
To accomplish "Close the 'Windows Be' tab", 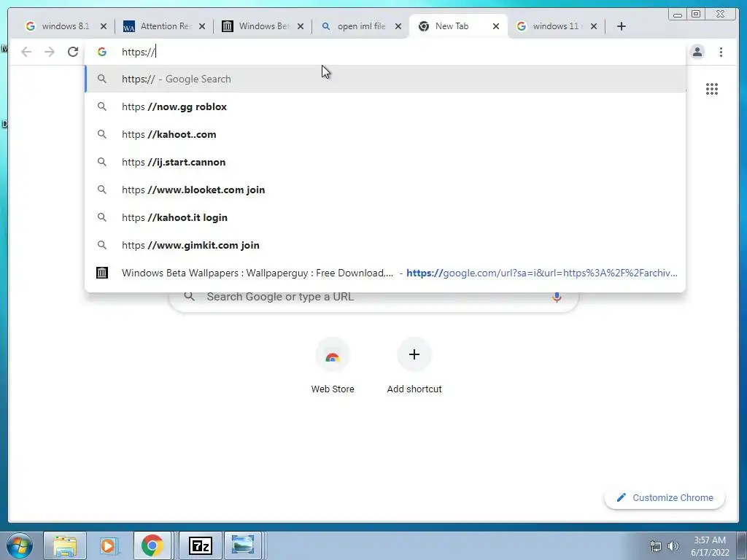I will coord(301,26).
